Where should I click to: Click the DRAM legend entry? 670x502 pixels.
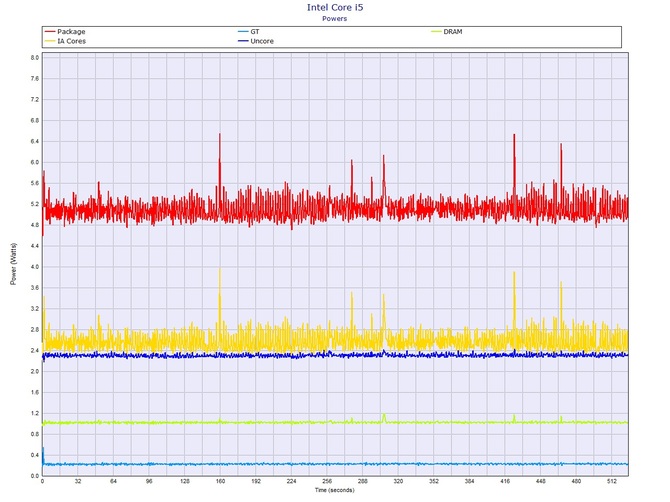tap(447, 32)
